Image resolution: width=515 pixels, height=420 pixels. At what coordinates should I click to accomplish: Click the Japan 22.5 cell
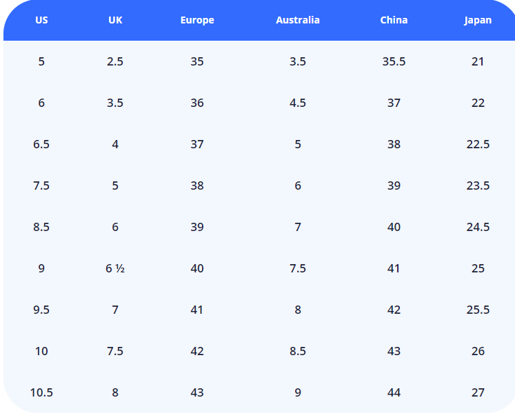click(478, 144)
